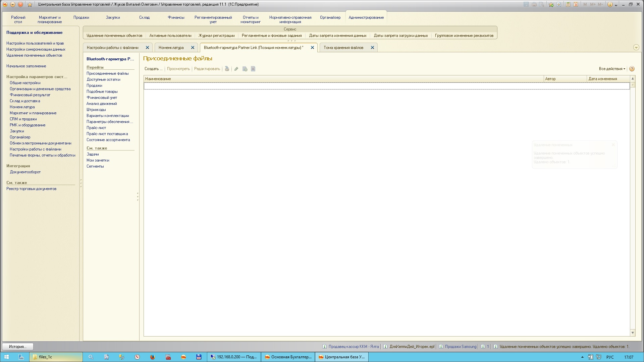Open the info button dropdown arrow

coord(616,5)
